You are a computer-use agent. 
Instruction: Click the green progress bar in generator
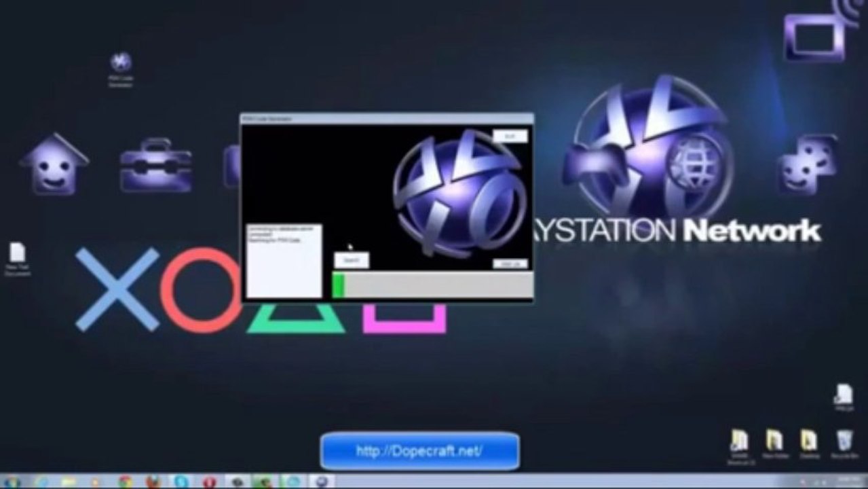click(x=432, y=285)
